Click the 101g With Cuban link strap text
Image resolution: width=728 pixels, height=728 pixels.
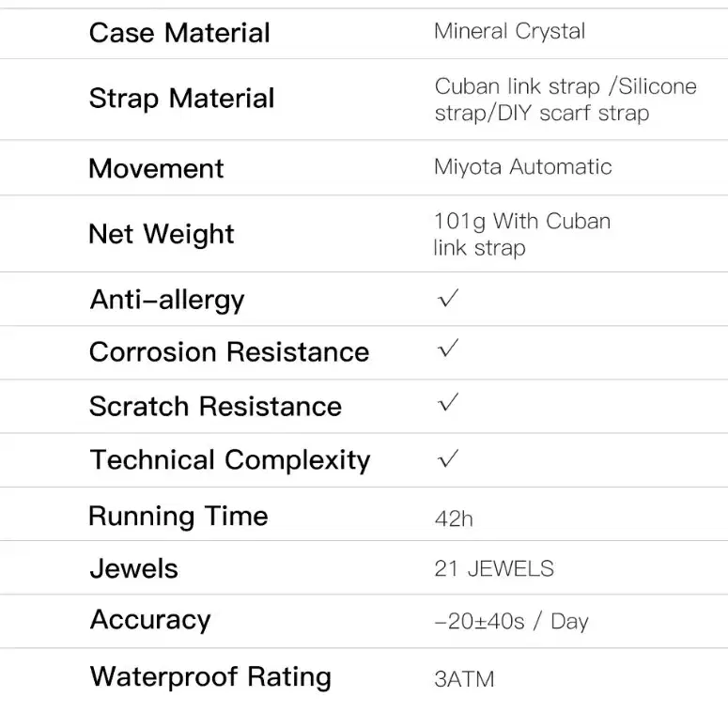pos(522,235)
